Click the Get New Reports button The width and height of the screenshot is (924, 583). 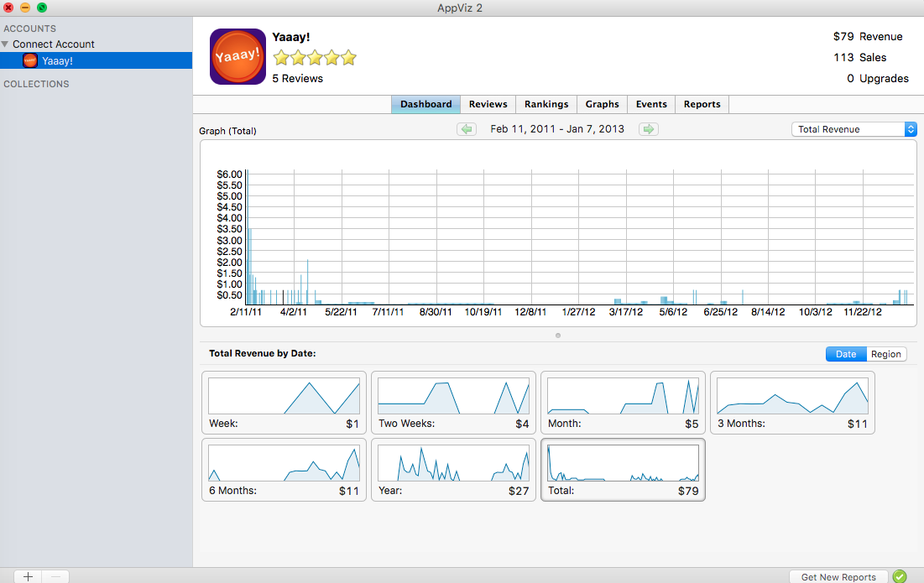(838, 577)
